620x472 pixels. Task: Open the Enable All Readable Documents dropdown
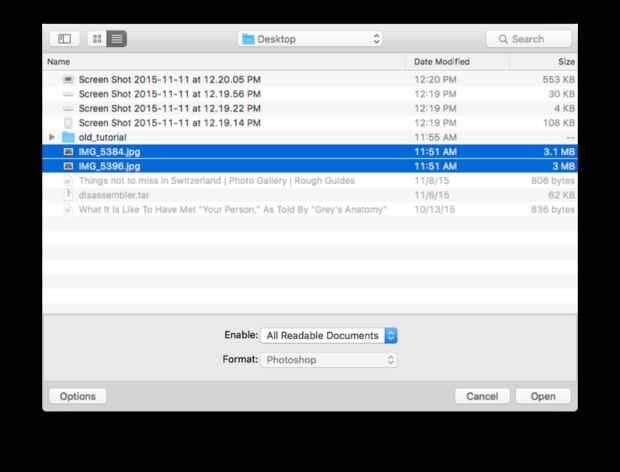329,336
